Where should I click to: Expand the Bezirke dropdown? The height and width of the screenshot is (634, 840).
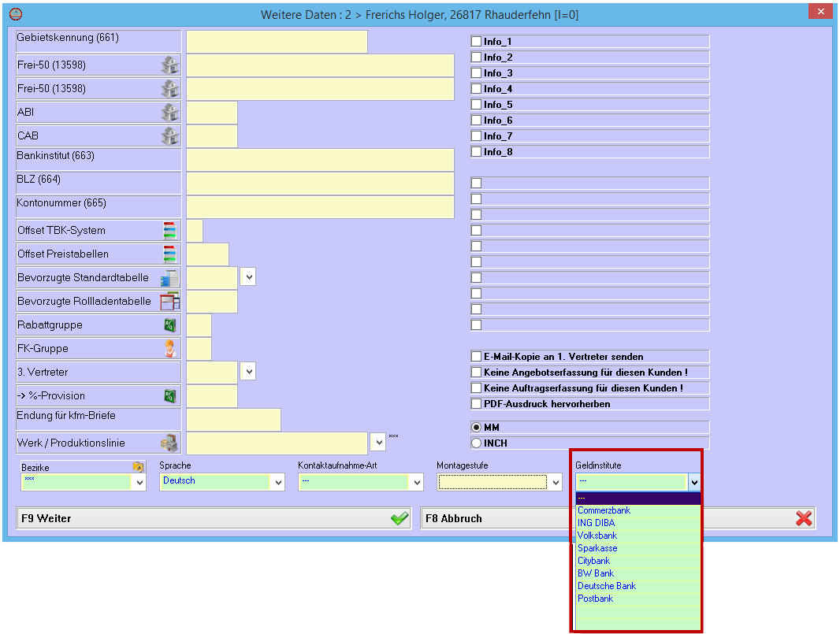[x=139, y=483]
